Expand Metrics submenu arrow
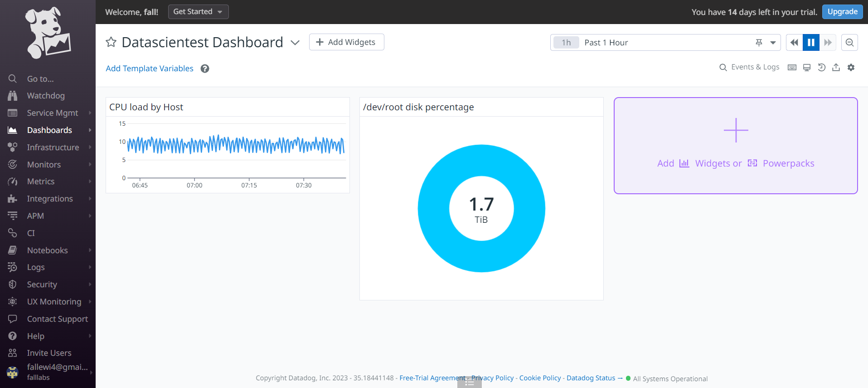 (90, 181)
